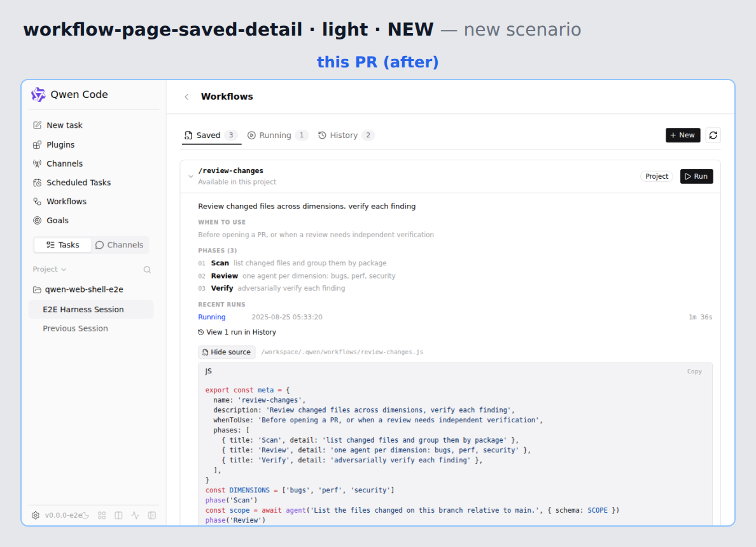Toggle dark mode with the moon icon

pyautogui.click(x=85, y=515)
